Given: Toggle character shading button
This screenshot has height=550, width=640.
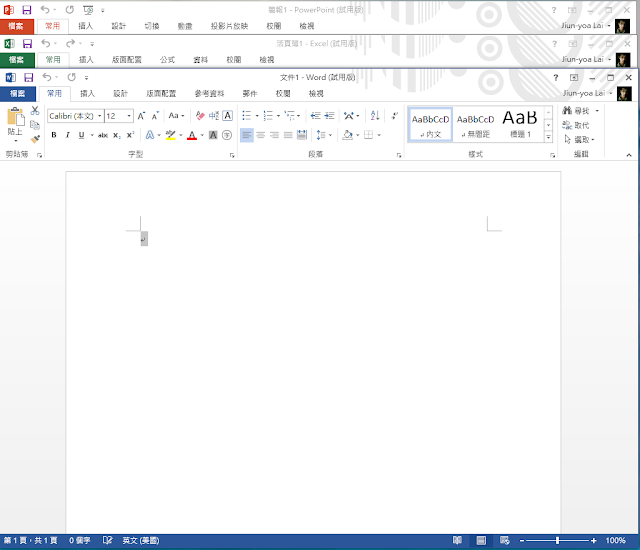Looking at the screenshot, I should (x=213, y=135).
